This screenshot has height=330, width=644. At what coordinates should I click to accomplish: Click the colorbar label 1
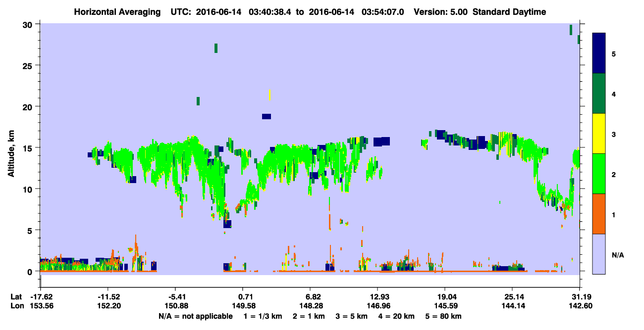tap(614, 214)
